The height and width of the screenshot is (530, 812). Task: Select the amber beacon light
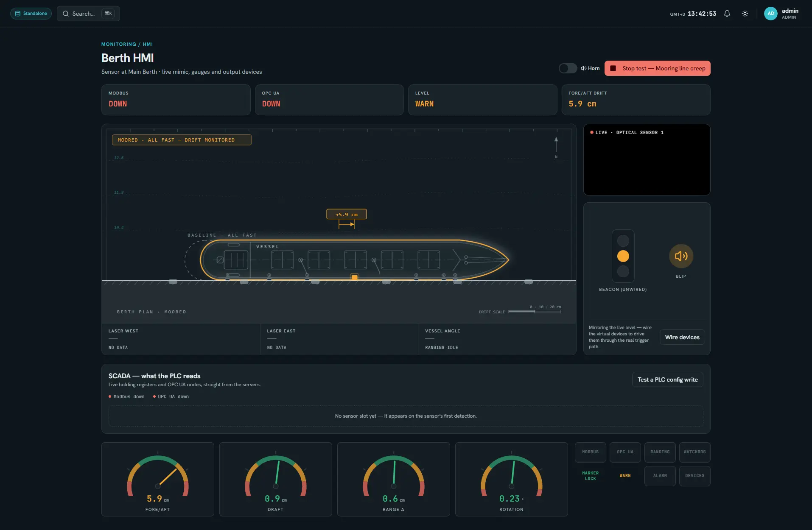pyautogui.click(x=623, y=256)
